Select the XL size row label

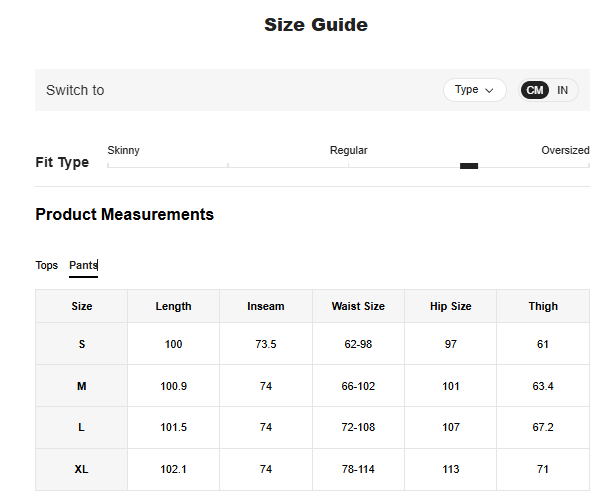(x=82, y=469)
